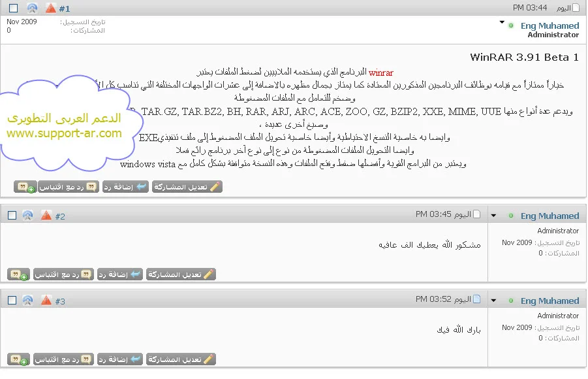588x379 pixels.
Task: Click the IP address icon on post #2
Action: [27, 216]
